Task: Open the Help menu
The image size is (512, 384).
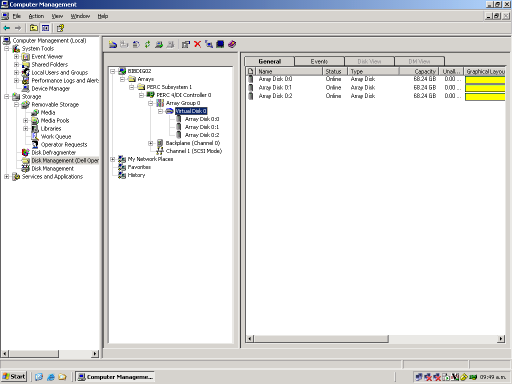Action: [103, 16]
